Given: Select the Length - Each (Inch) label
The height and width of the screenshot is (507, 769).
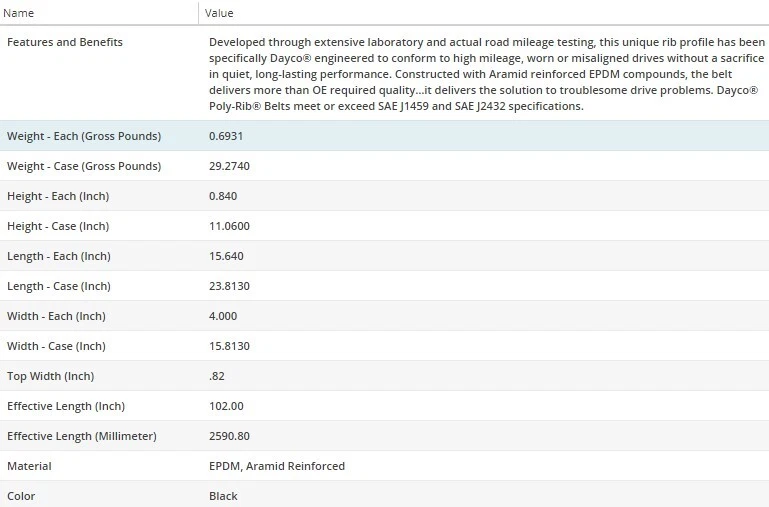Looking at the screenshot, I should click(58, 256).
